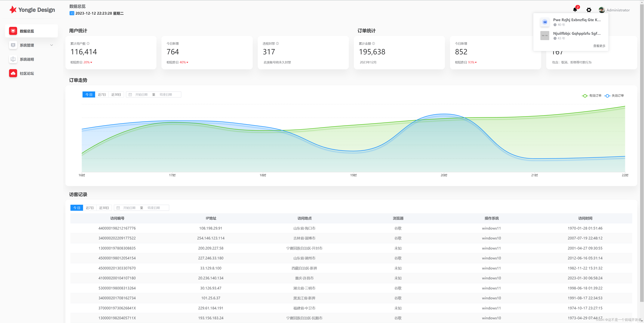The width and height of the screenshot is (644, 323).
Task: Open 订单走势 start date picker
Action: (141, 95)
